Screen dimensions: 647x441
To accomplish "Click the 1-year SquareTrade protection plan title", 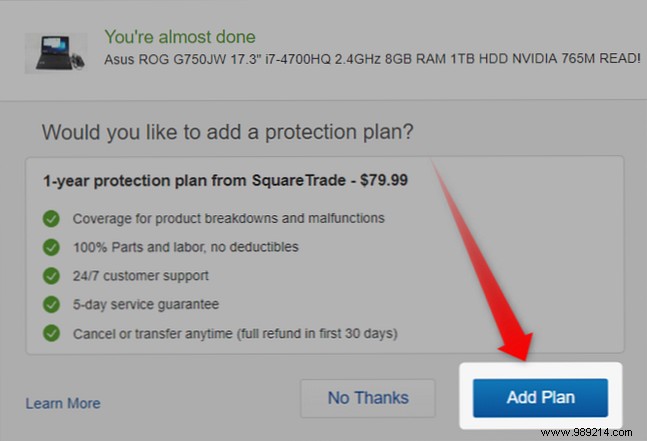I will (x=225, y=181).
